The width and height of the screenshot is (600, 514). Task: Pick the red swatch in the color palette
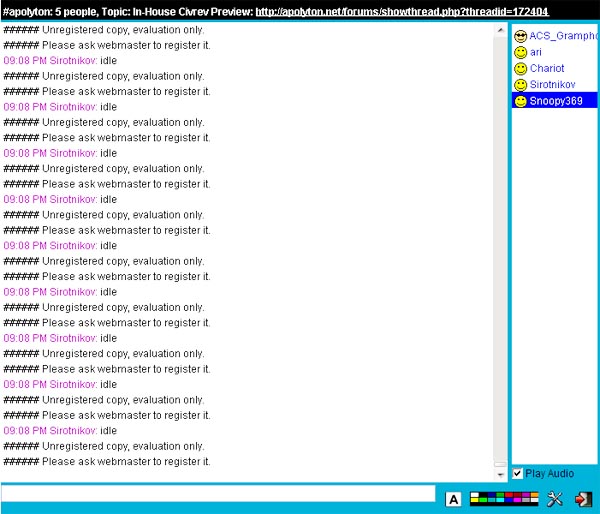tap(509, 495)
